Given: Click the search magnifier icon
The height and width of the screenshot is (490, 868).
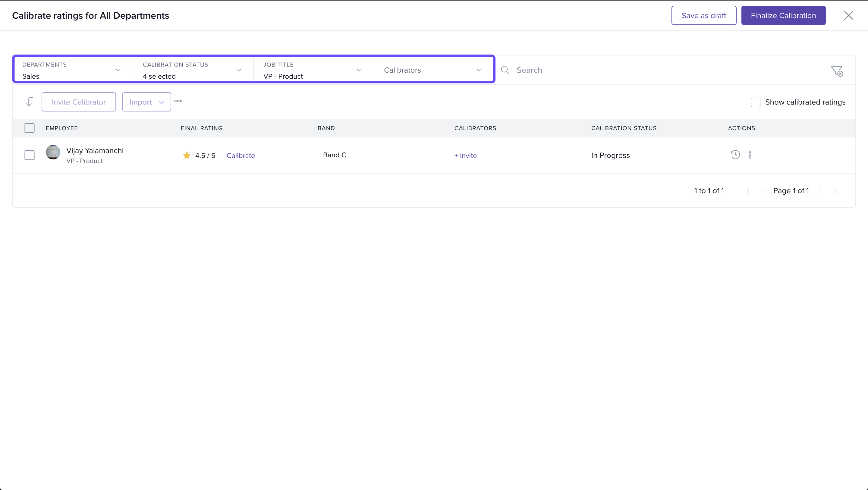Looking at the screenshot, I should tap(505, 70).
